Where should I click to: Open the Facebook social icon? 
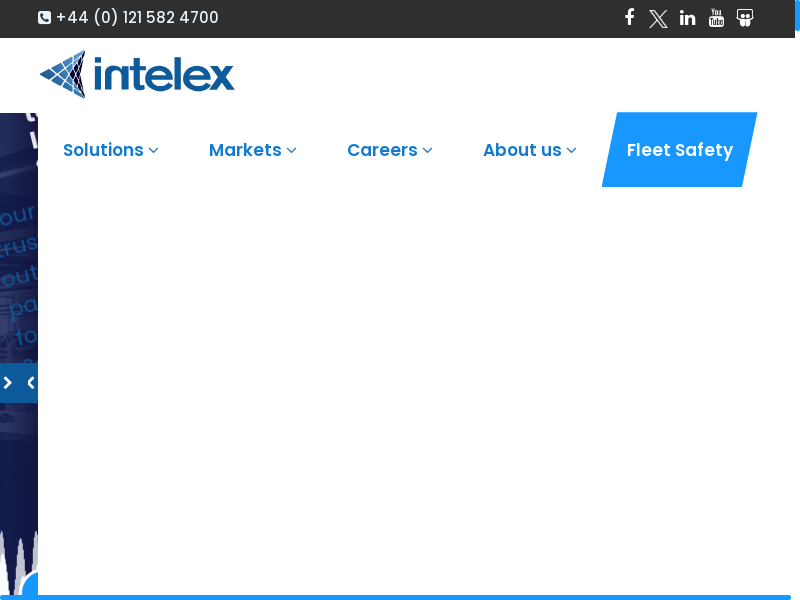tap(629, 17)
